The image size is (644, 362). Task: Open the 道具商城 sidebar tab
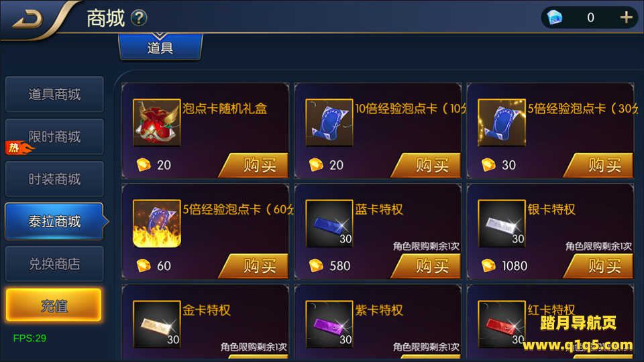[54, 95]
